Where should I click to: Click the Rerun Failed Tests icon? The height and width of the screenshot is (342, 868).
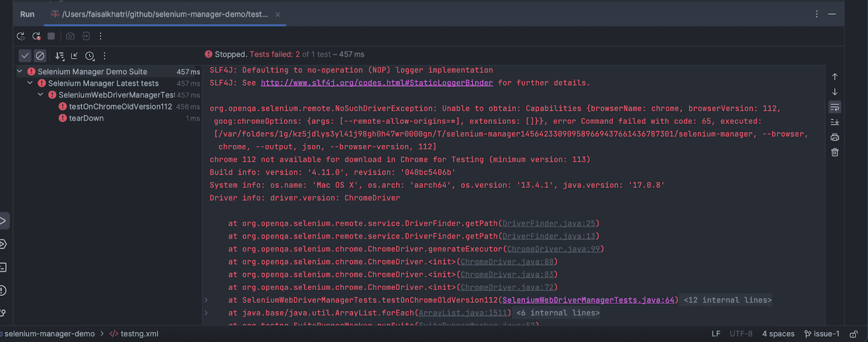click(36, 36)
